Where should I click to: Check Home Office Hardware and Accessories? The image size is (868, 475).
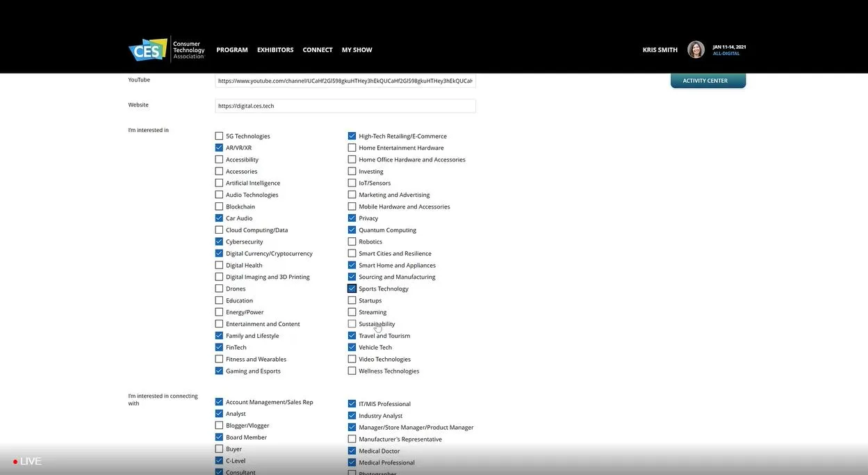352,159
